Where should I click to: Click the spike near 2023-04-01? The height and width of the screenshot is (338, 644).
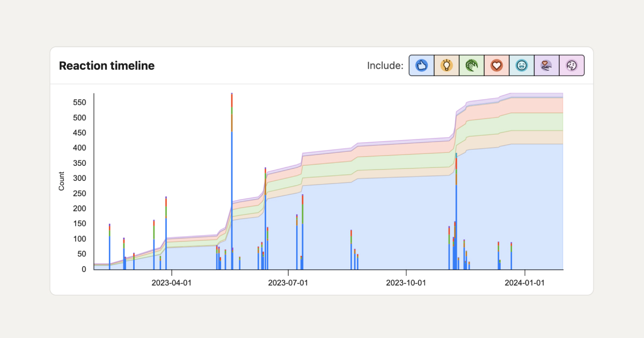click(x=166, y=231)
